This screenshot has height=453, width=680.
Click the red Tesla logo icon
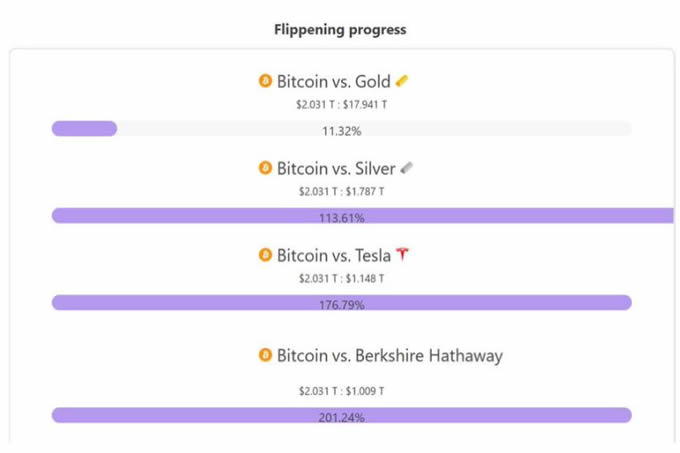coord(402,254)
